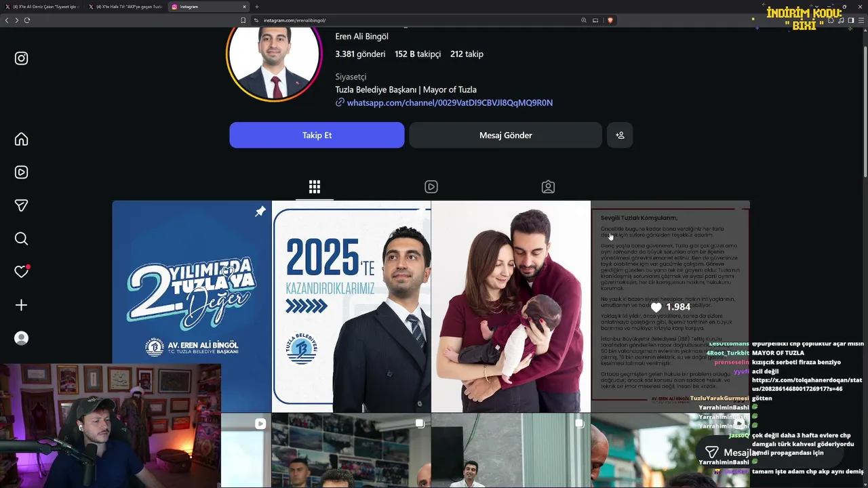This screenshot has width=868, height=488.
Task: Switch to the Halk TV X tab
Action: tap(125, 7)
